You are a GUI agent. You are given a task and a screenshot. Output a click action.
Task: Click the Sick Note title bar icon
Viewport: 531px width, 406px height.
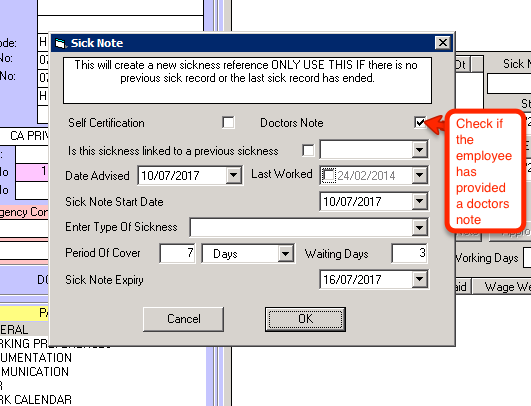pos(60,43)
